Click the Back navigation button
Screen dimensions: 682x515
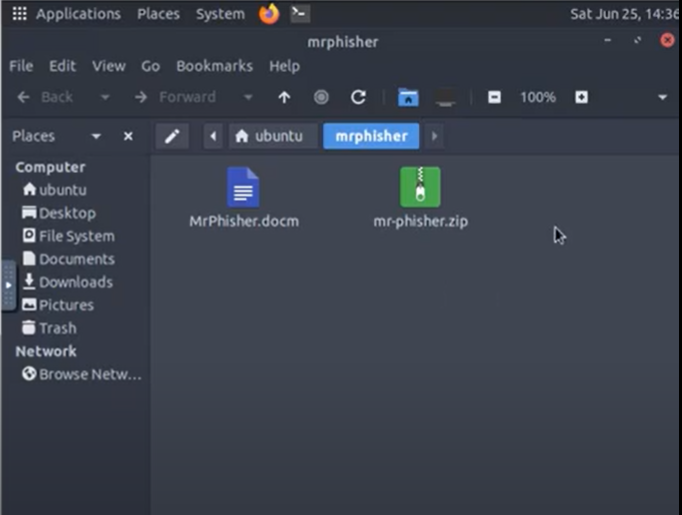pos(45,97)
